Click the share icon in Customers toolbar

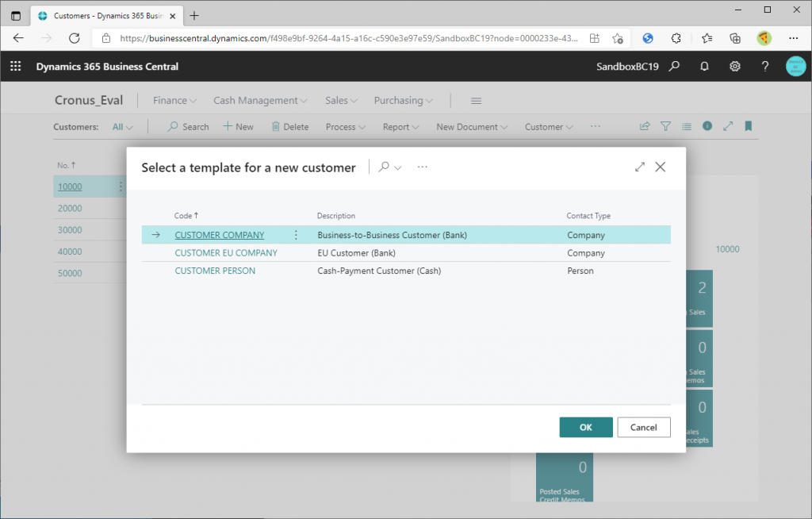[x=645, y=126]
